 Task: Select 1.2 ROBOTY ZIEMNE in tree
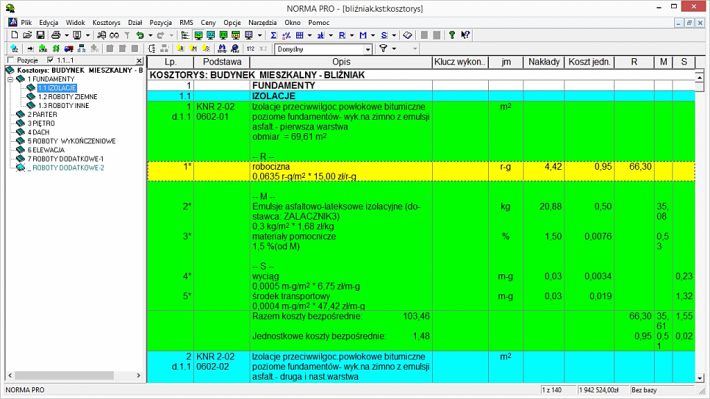point(67,96)
